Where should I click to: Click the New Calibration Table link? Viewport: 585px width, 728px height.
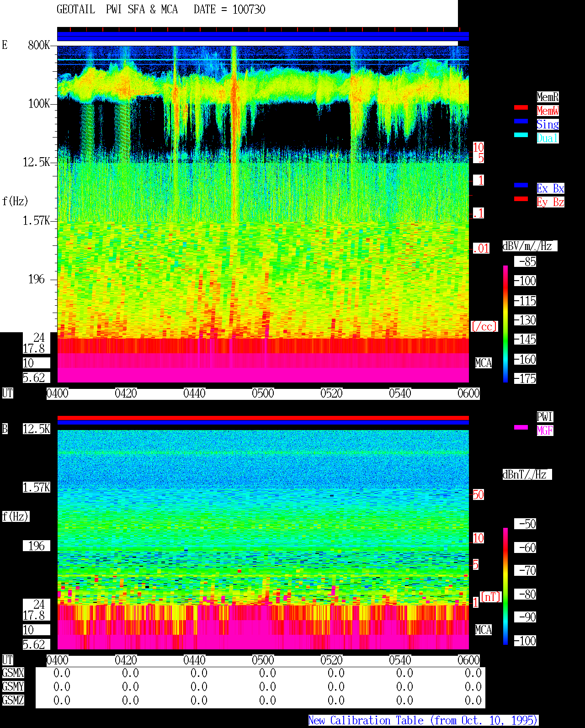(x=423, y=721)
